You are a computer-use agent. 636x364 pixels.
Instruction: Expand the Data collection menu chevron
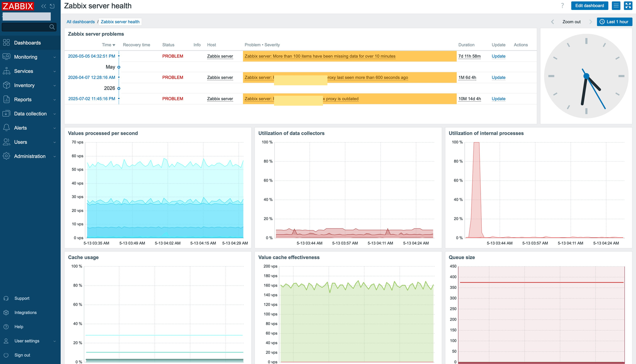pyautogui.click(x=54, y=114)
